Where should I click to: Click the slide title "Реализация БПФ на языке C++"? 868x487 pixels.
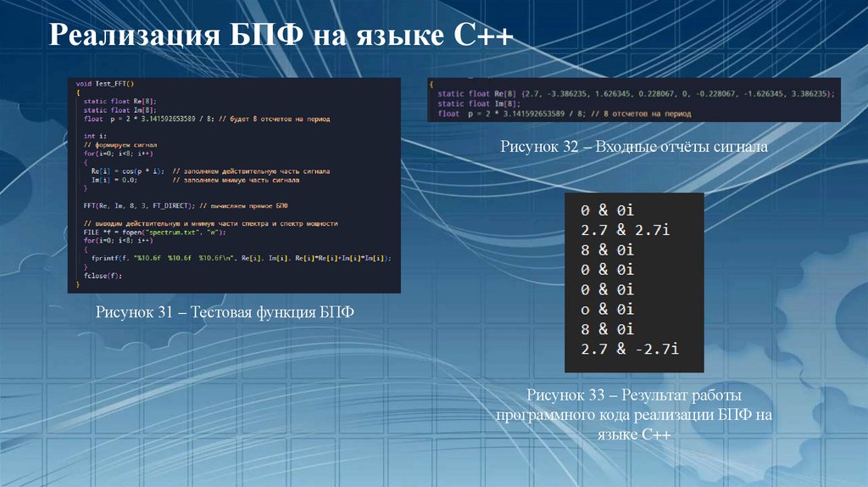(281, 35)
